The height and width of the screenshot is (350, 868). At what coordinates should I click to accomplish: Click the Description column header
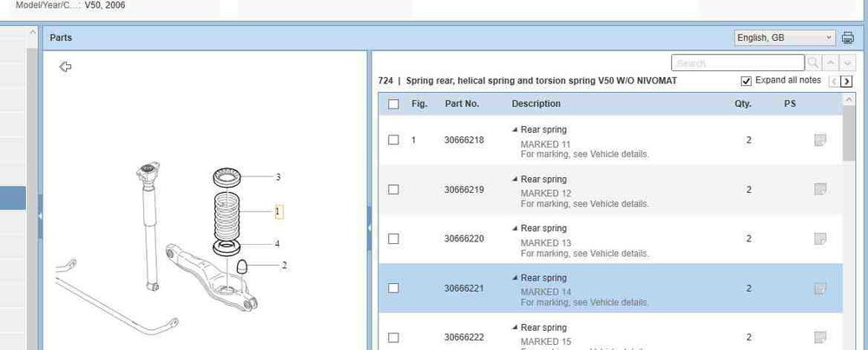click(536, 104)
